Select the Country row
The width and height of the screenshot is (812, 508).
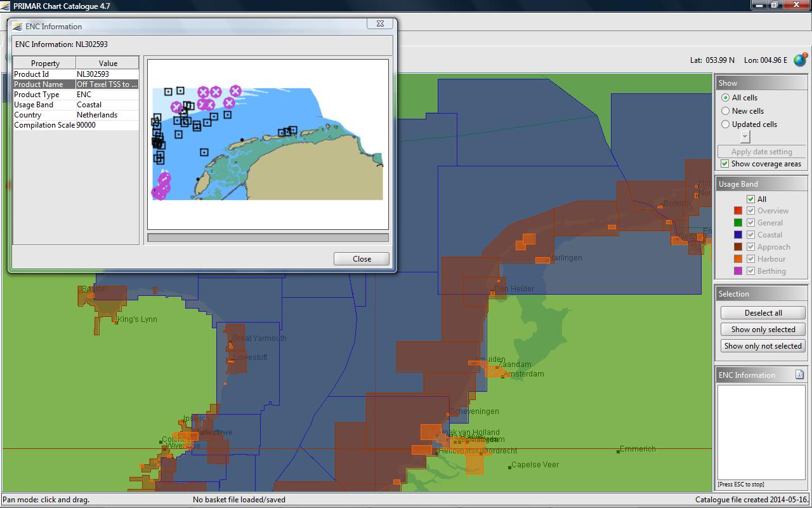point(76,115)
